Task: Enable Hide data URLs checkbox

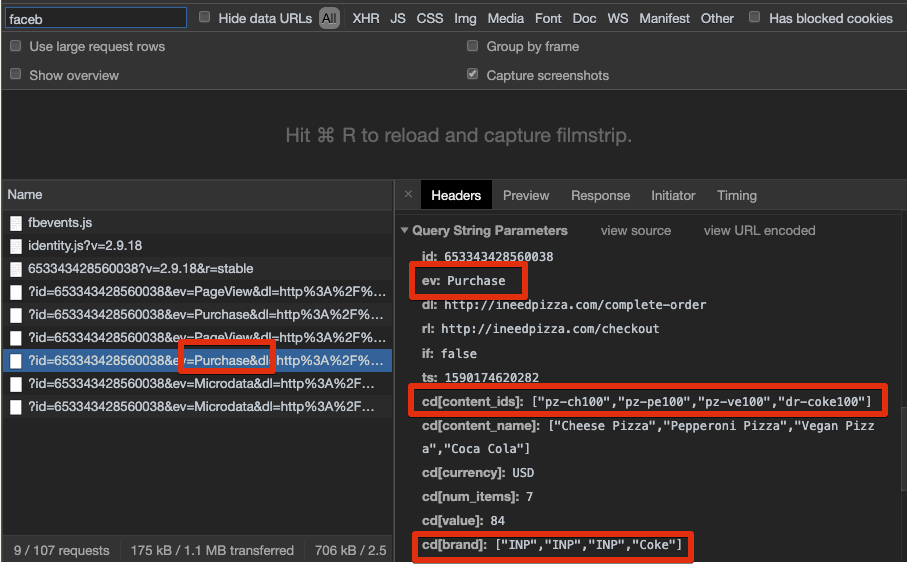Action: click(205, 18)
